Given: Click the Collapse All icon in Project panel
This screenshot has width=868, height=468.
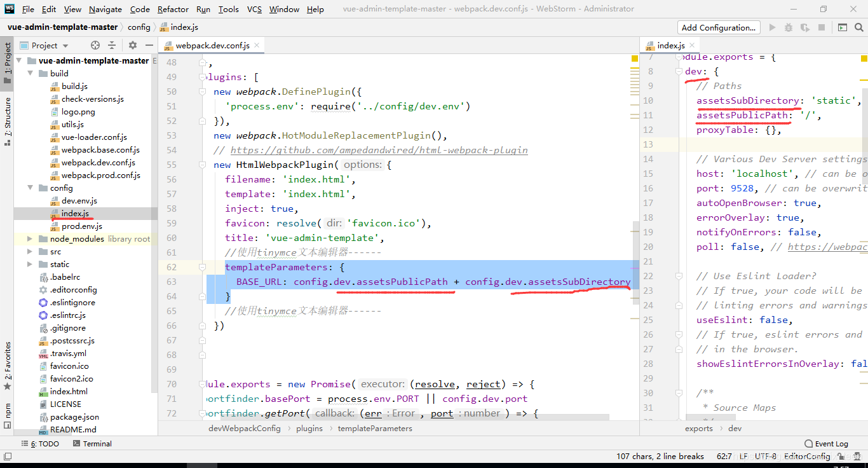Looking at the screenshot, I should [112, 45].
